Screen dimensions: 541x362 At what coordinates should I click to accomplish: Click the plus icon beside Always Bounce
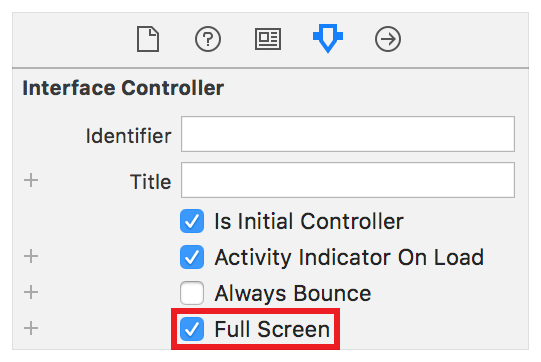(x=31, y=292)
